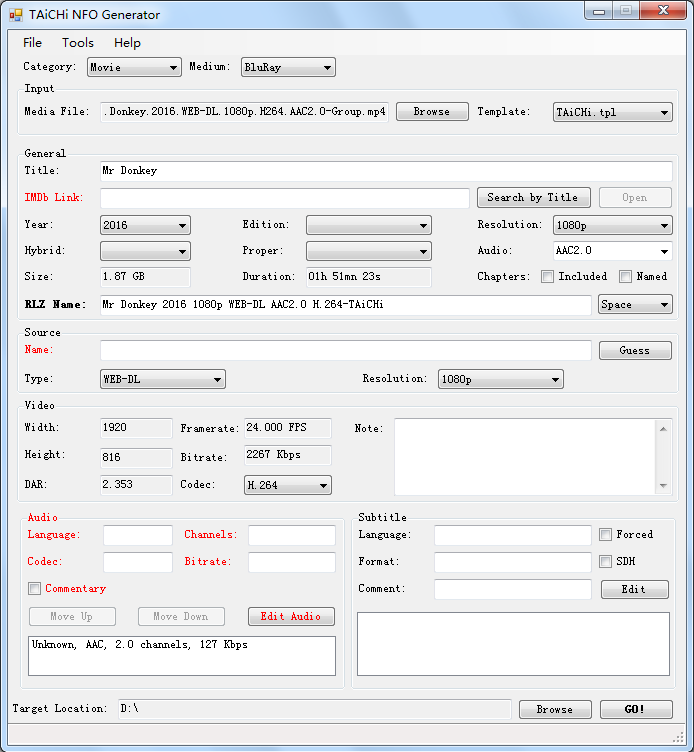This screenshot has width=694, height=752.
Task: Open the Proper dropdown
Action: (x=369, y=251)
